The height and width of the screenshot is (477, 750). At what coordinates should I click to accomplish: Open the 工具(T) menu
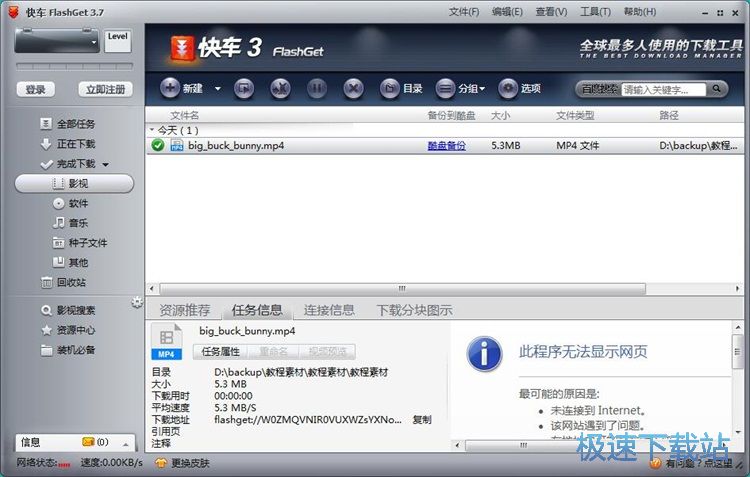click(x=595, y=12)
